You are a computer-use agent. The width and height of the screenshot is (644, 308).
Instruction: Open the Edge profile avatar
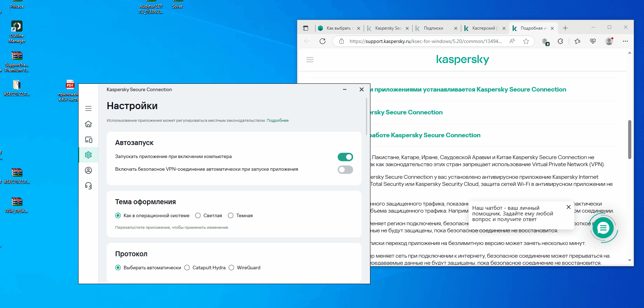609,41
